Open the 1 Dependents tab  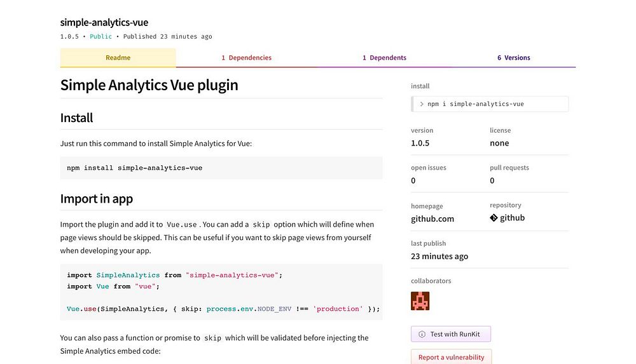click(x=384, y=58)
